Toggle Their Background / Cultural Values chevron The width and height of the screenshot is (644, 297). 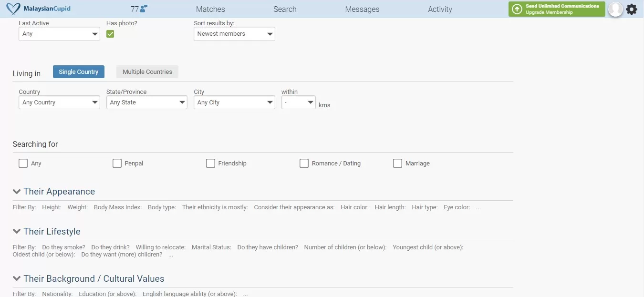tap(17, 279)
